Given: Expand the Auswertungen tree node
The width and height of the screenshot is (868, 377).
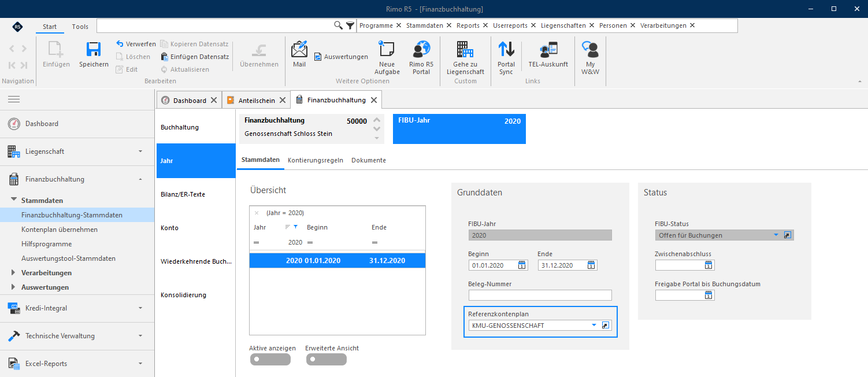Looking at the screenshot, I should [x=14, y=287].
